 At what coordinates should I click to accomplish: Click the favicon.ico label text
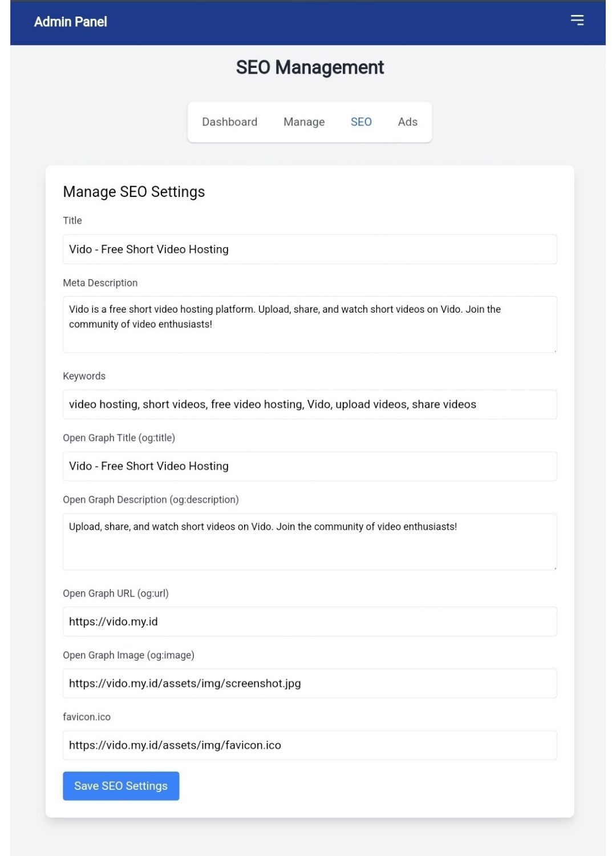(x=87, y=717)
